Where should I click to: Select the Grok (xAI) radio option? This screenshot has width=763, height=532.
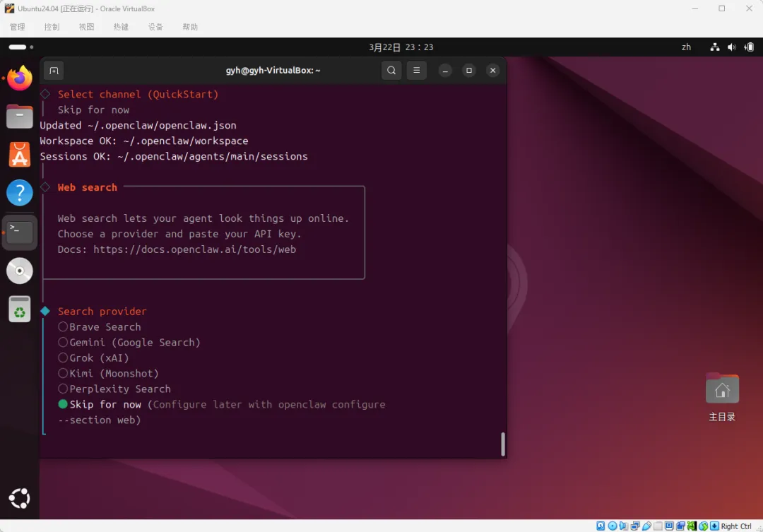pos(63,357)
